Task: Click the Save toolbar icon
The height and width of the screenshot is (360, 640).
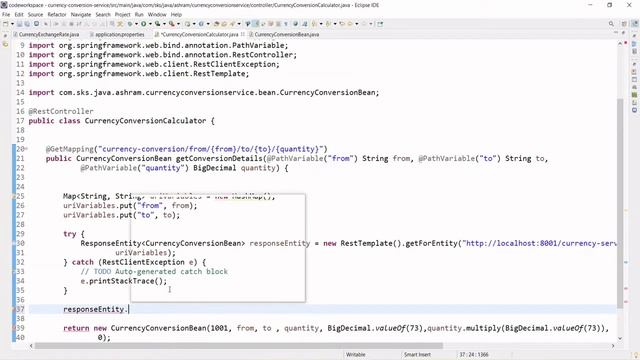Action: point(20,24)
